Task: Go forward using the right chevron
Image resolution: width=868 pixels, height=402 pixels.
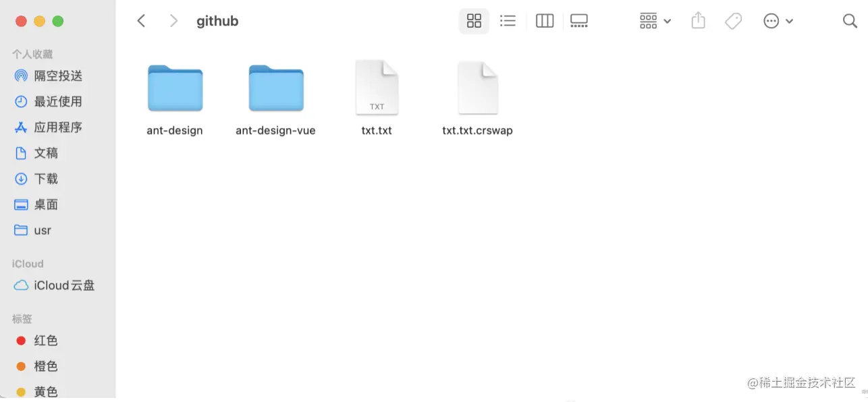Action: [x=173, y=21]
